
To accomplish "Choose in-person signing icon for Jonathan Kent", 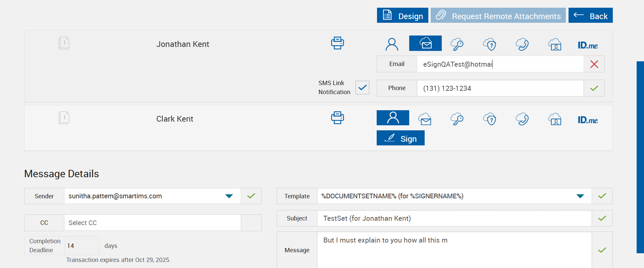I will [392, 44].
